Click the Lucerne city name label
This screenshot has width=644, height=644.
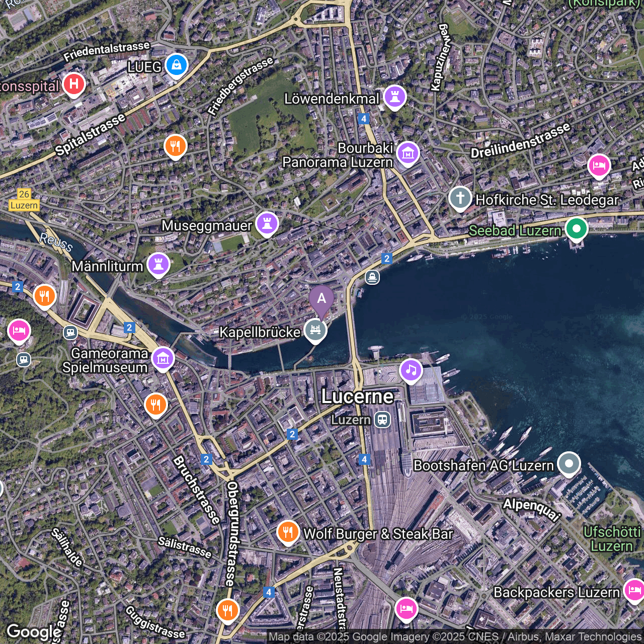(x=357, y=396)
